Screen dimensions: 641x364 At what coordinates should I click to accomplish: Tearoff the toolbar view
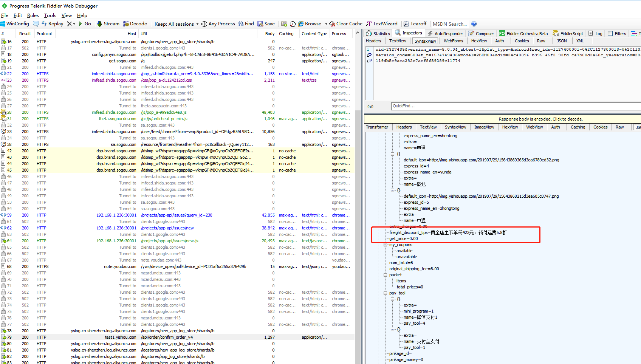coord(415,23)
